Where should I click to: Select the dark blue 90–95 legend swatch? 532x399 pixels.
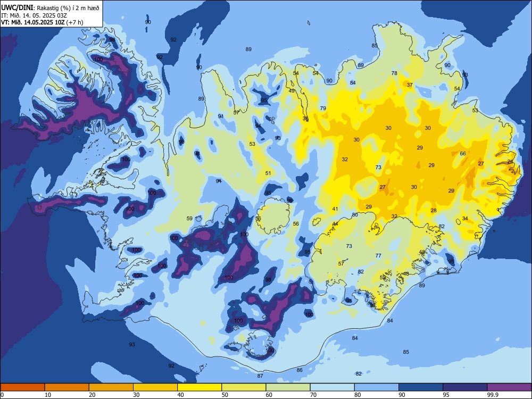[421, 387]
